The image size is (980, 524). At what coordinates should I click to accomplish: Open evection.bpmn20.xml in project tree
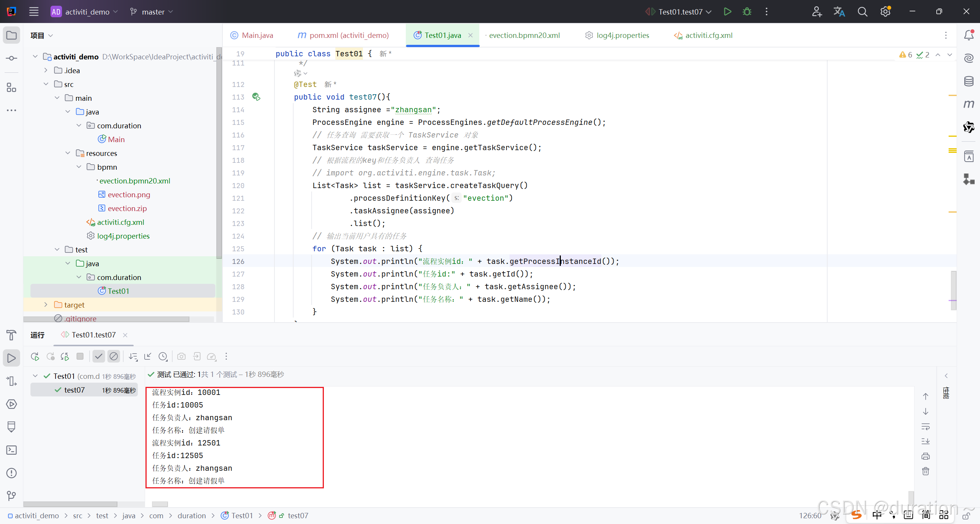coord(135,181)
